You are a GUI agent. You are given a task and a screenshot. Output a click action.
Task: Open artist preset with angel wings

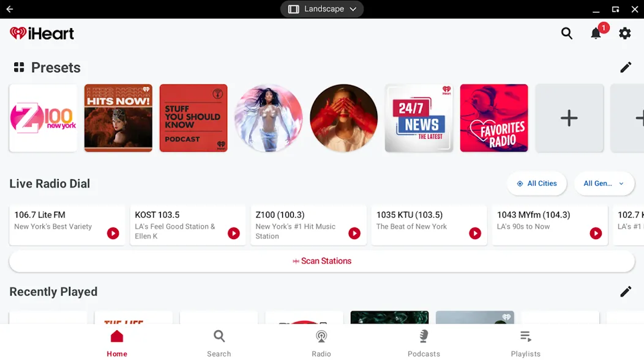[x=269, y=118]
